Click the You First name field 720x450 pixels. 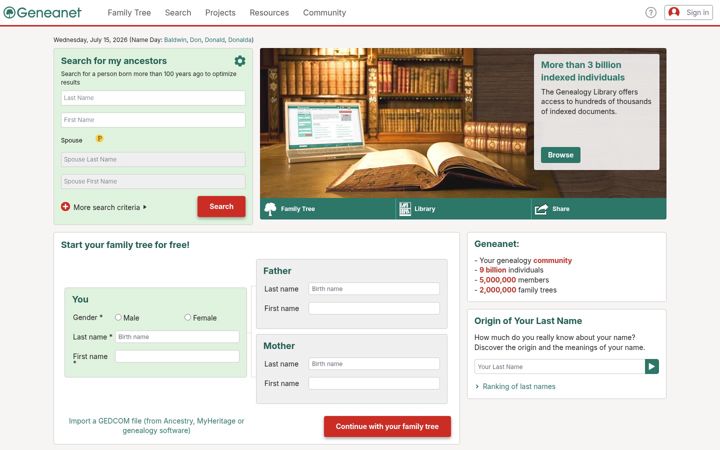177,356
